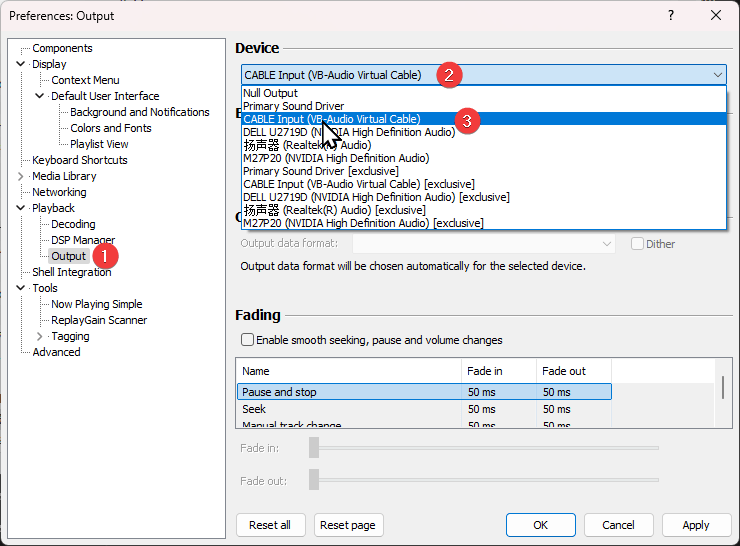This screenshot has height=546, width=740.
Task: Click the fading list vertical scrollbar
Action: tap(722, 388)
